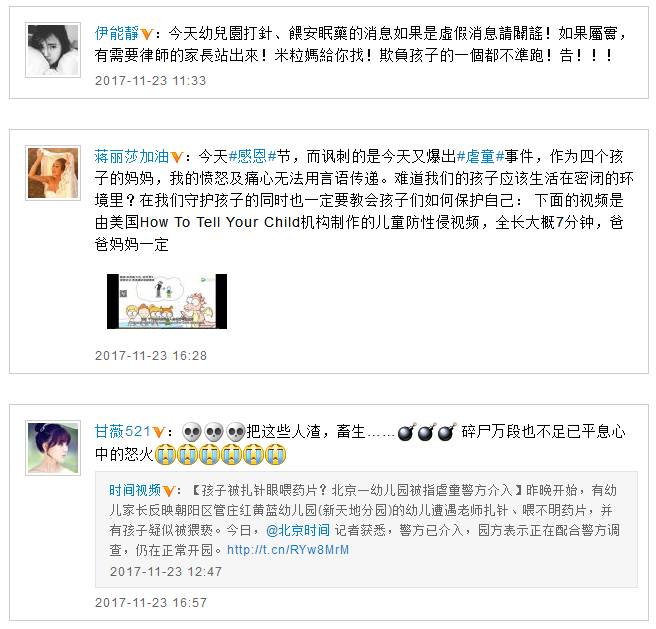The image size is (656, 629).
Task: Click the @北京时间 mention link
Action: tap(298, 530)
